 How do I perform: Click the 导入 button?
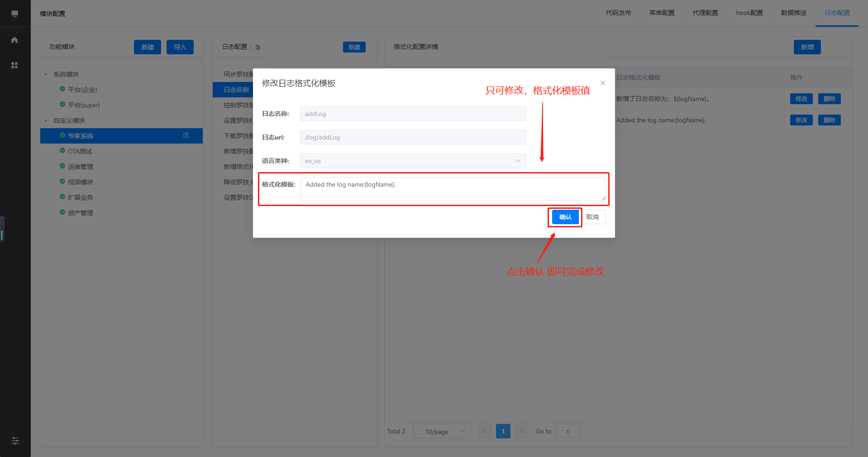click(x=180, y=47)
